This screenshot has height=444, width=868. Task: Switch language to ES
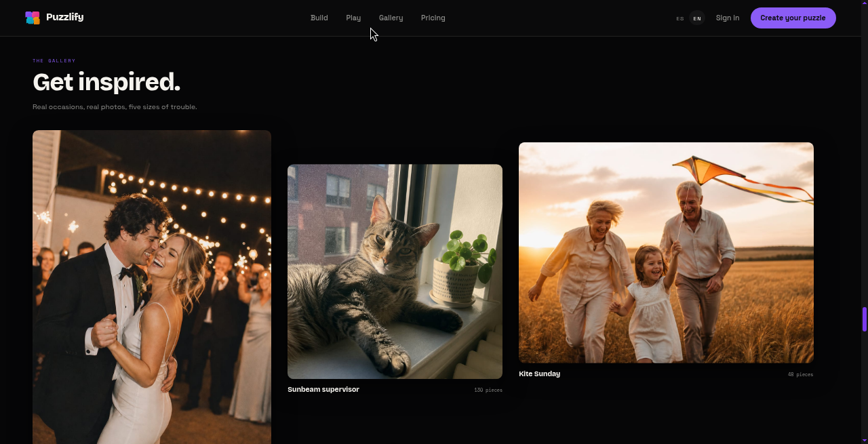(x=680, y=18)
